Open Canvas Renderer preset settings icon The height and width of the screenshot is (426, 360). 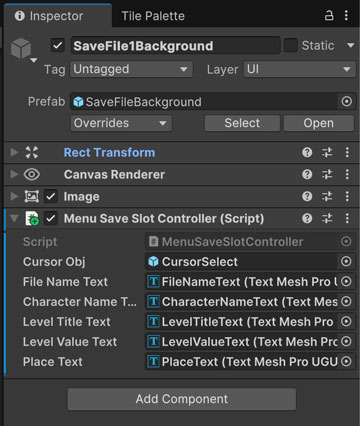click(327, 174)
